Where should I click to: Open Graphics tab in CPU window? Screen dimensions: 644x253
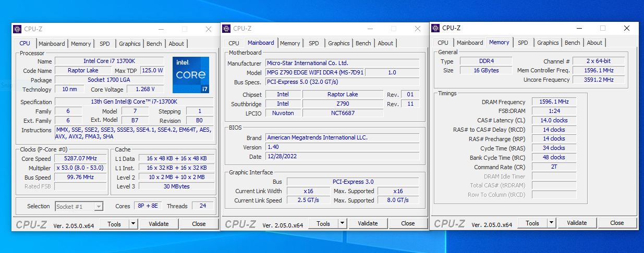pyautogui.click(x=129, y=44)
